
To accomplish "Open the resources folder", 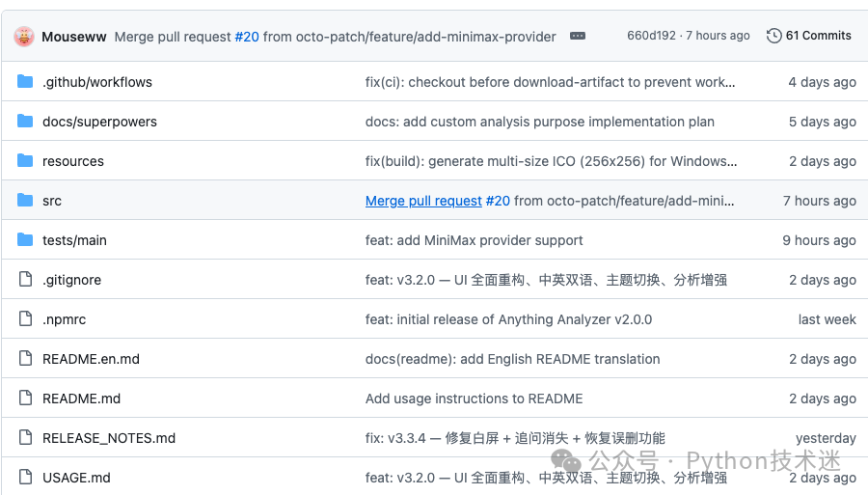I will coord(73,161).
